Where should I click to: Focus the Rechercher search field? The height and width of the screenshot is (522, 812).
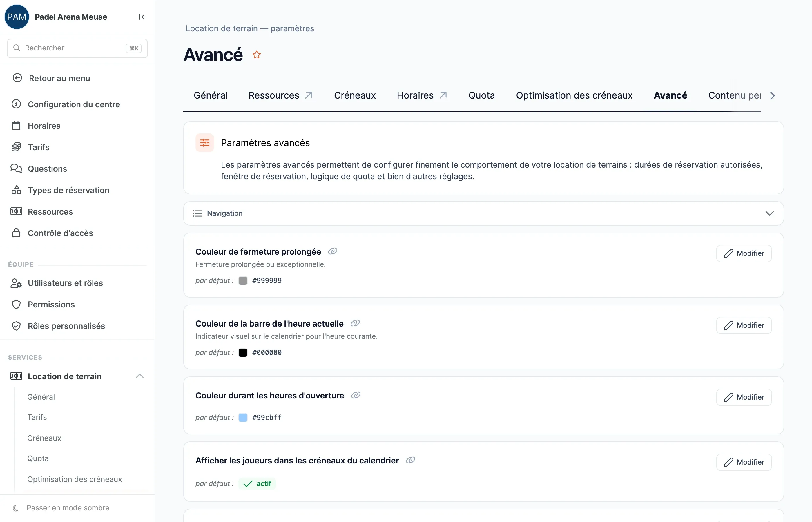77,48
